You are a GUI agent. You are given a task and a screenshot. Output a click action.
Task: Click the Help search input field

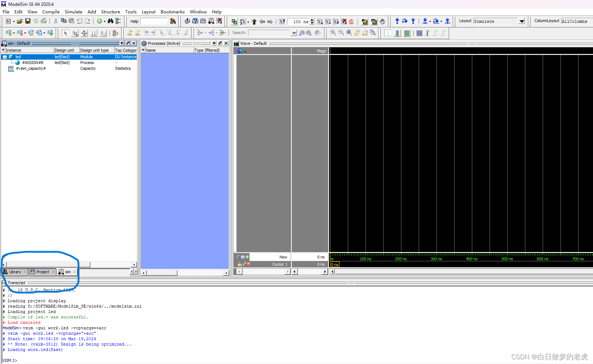click(154, 21)
